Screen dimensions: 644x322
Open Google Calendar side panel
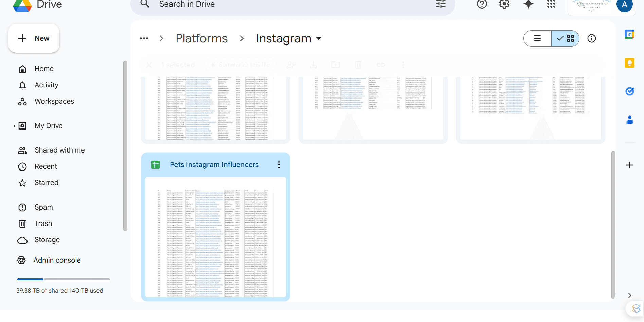(630, 34)
